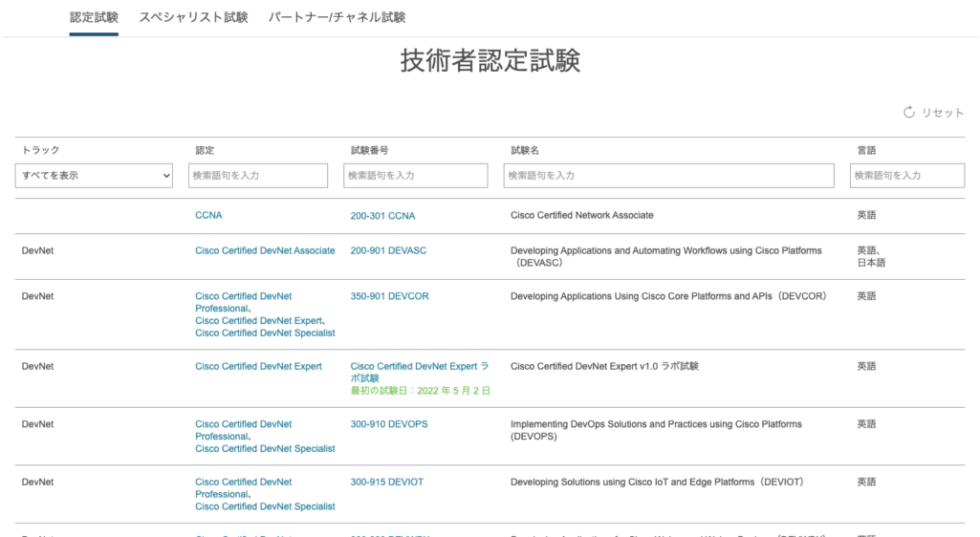
Task: Open the 300-910 DEVOPS exam link
Action: point(389,424)
